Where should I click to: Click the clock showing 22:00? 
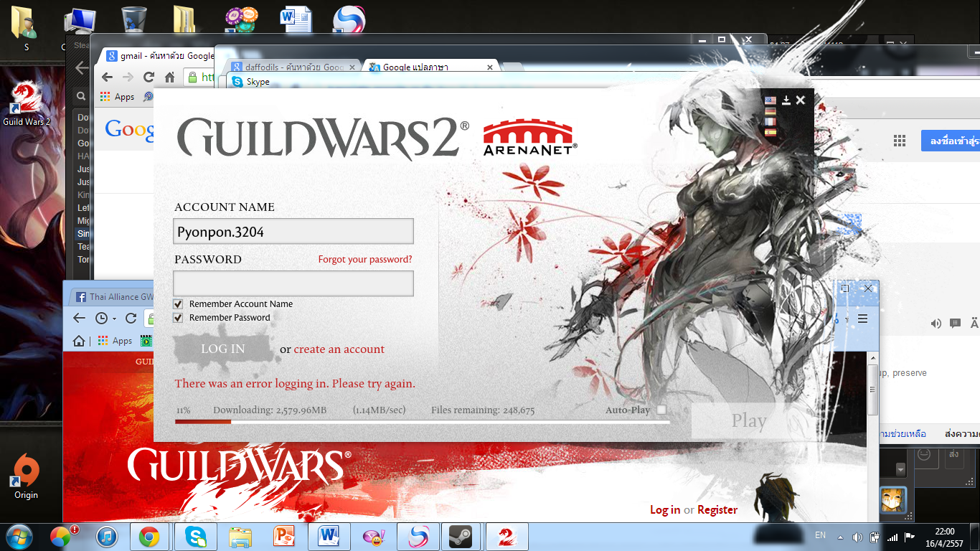[945, 531]
